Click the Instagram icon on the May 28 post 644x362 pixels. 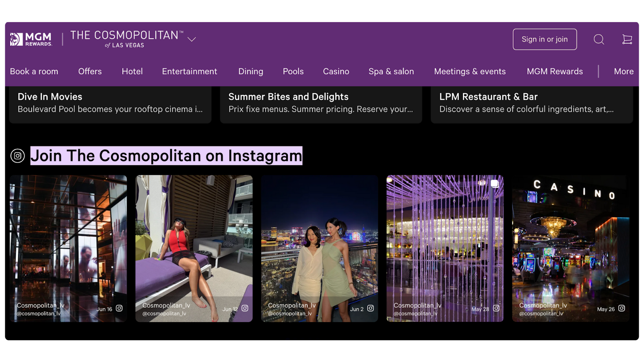496,308
